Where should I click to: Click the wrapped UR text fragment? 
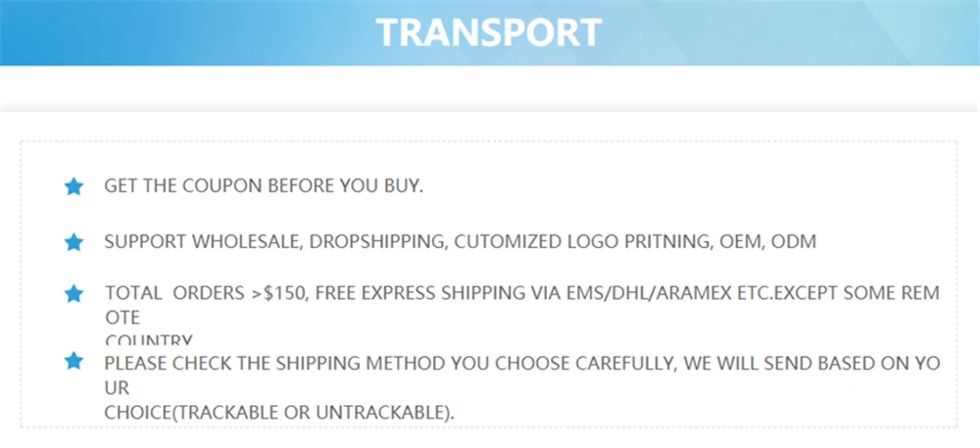click(117, 388)
